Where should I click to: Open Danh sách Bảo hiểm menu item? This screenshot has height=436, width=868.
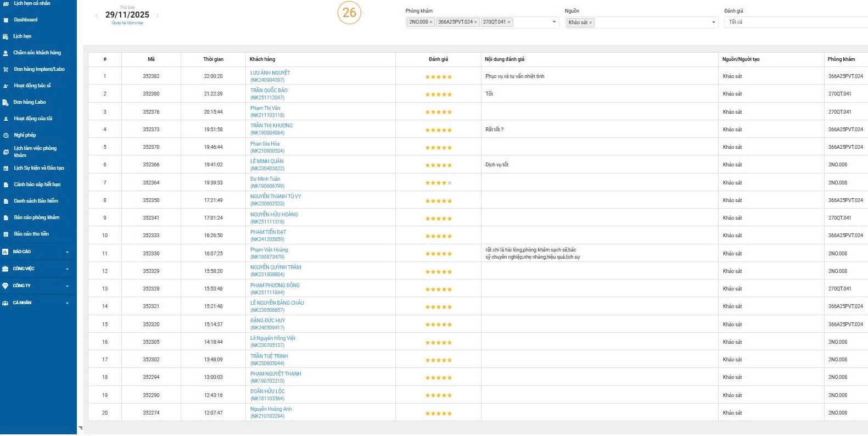tap(36, 201)
